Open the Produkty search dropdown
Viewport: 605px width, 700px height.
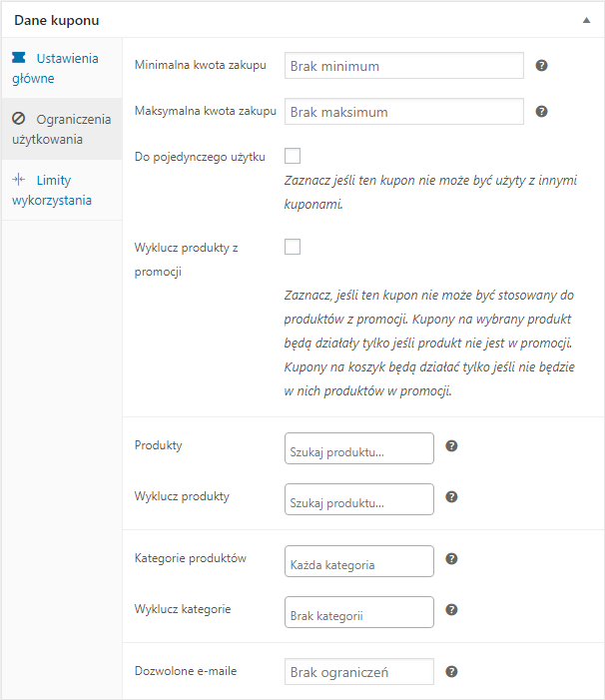click(359, 449)
